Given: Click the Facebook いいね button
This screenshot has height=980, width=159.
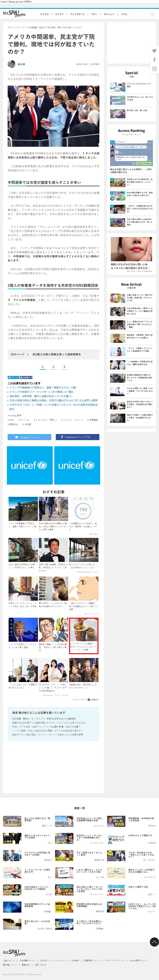Looking at the screenshot, I should (26, 377).
